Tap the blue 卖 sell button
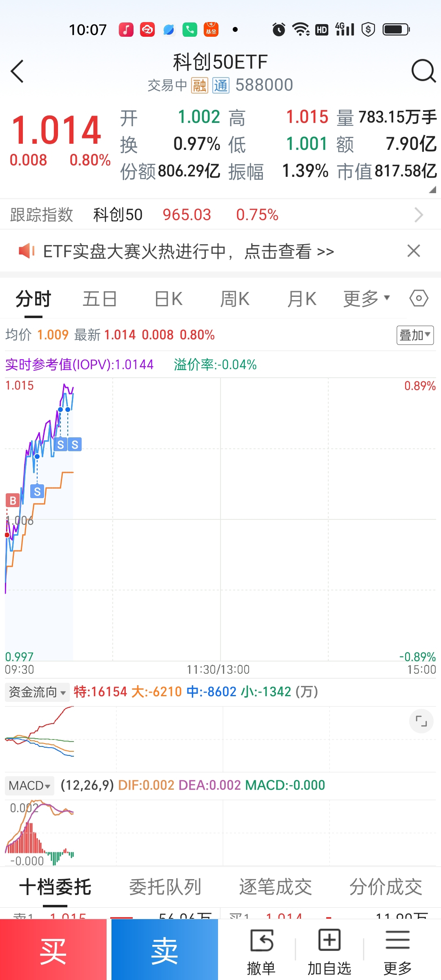This screenshot has width=441, height=980. 165,950
